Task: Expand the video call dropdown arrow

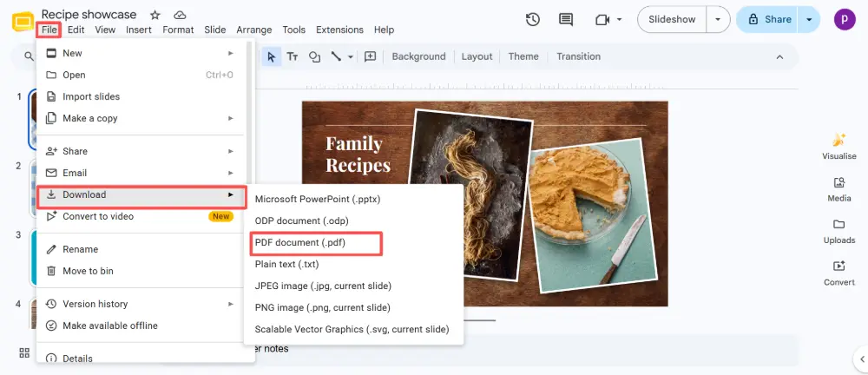Action: [619, 19]
